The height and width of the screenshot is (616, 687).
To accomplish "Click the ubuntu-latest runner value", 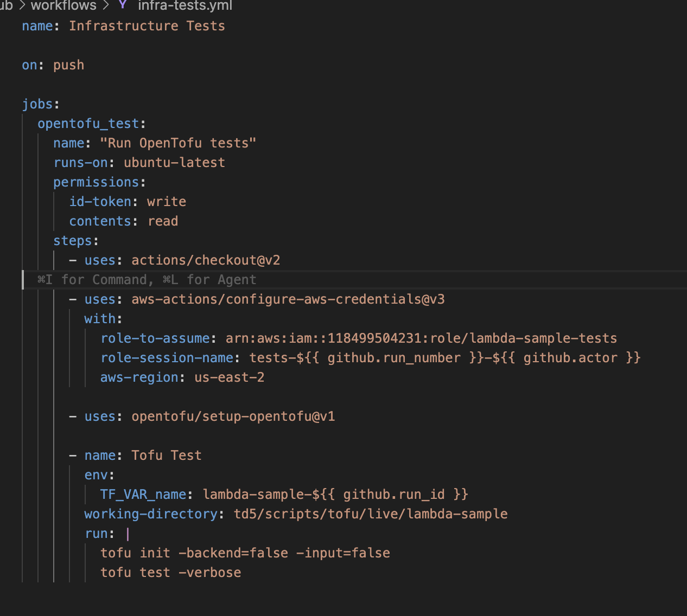I will [174, 163].
